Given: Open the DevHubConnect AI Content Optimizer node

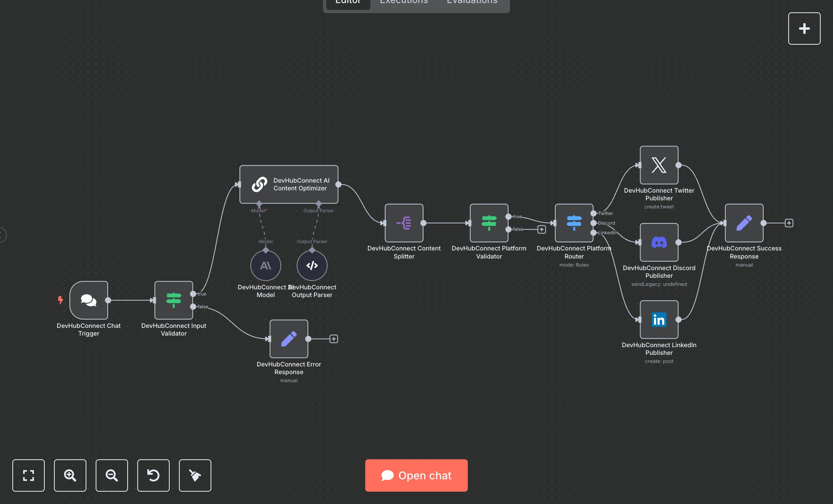Looking at the screenshot, I should click(288, 185).
